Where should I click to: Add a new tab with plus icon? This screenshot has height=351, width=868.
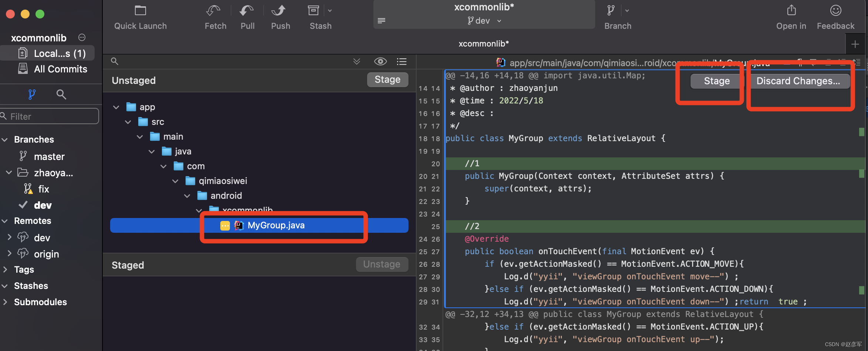[855, 44]
